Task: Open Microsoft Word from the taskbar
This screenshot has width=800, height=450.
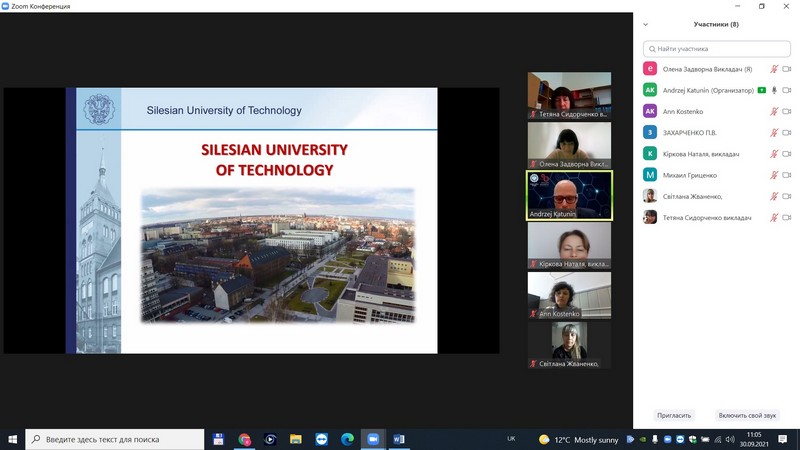Action: [x=399, y=439]
